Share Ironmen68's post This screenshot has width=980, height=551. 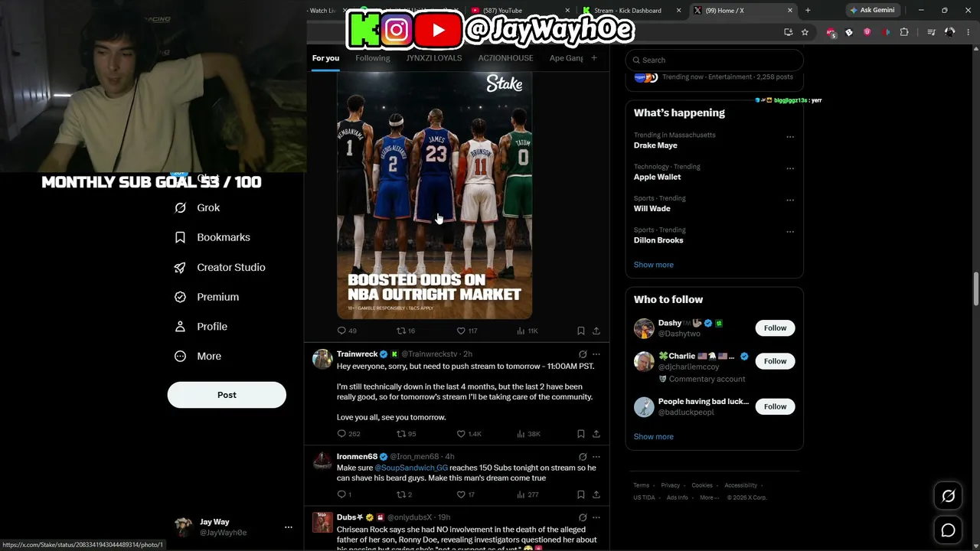tap(596, 494)
